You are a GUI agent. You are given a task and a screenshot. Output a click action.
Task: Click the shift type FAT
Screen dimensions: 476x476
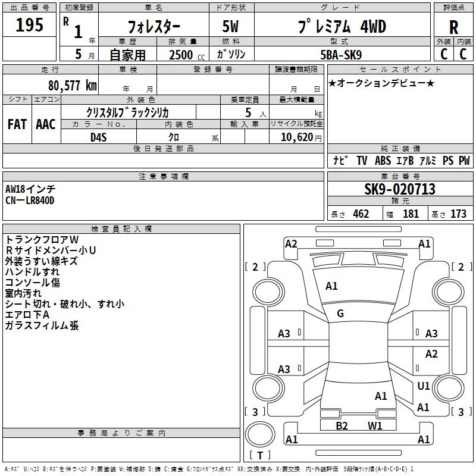pyautogui.click(x=17, y=124)
